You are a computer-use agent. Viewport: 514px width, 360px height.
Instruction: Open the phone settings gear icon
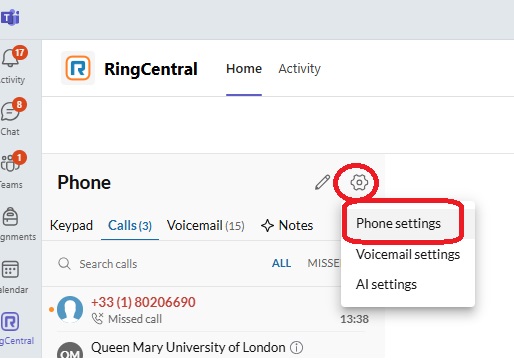tap(359, 182)
